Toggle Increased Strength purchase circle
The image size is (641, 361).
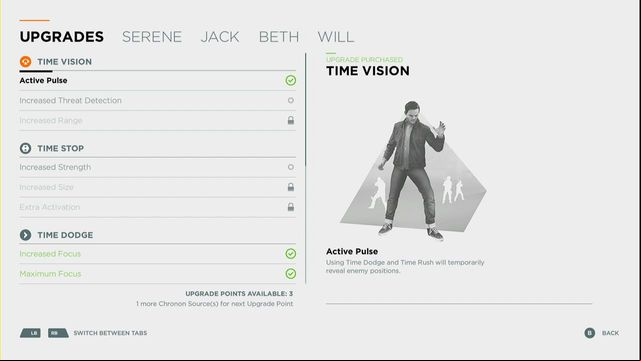pos(291,167)
